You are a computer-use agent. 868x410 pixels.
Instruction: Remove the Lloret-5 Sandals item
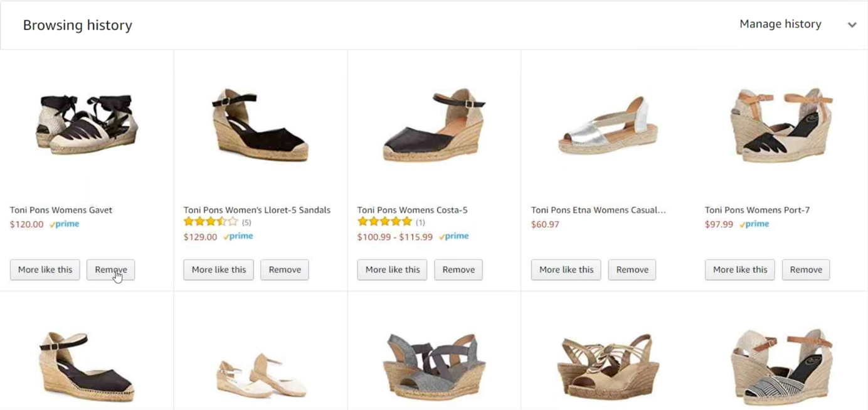pyautogui.click(x=285, y=270)
